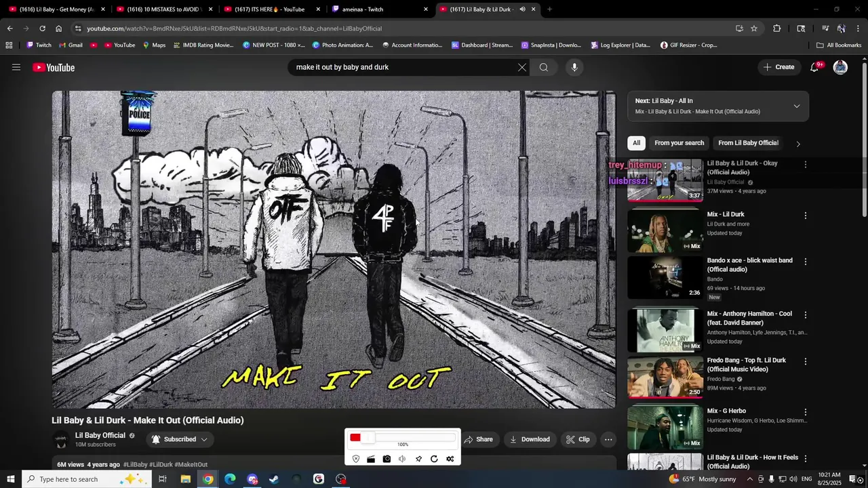The image size is (868, 488).
Task: Open the YouTube guide hamburger menu
Action: (16, 67)
